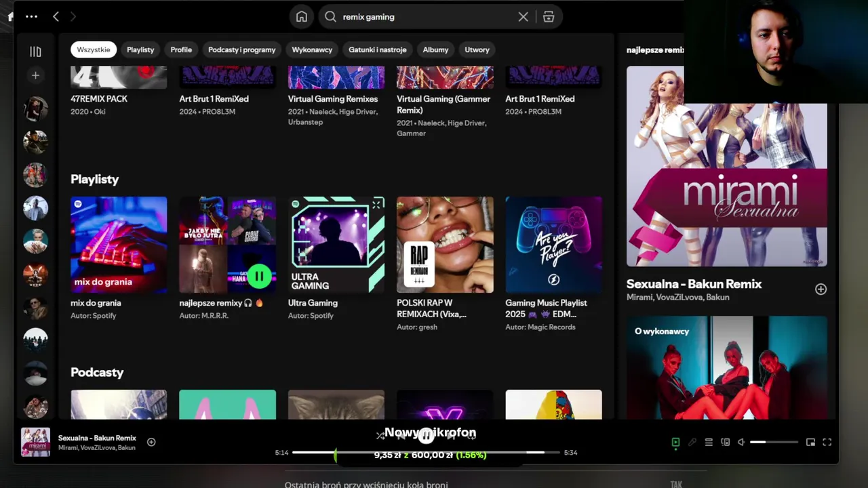868x488 pixels.
Task: Open the Podcasty section heading
Action: (97, 373)
